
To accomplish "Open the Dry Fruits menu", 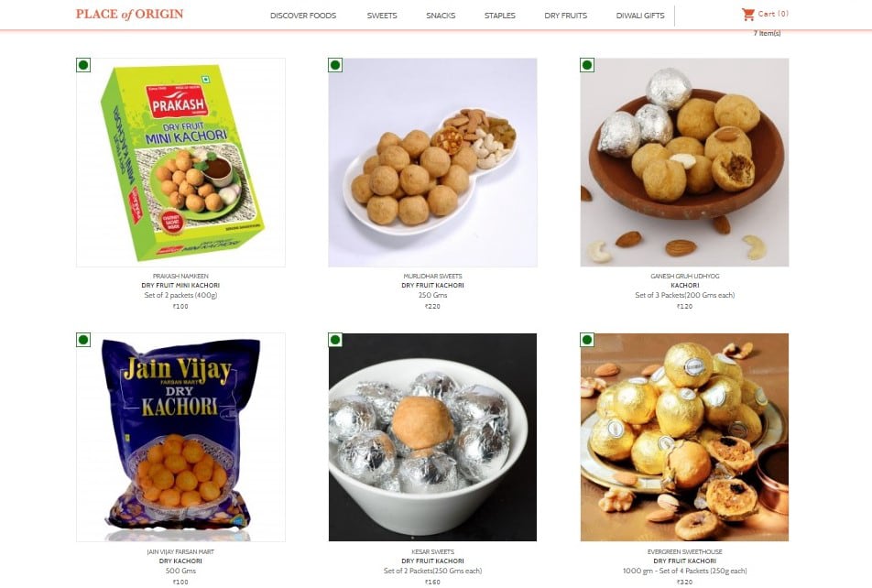I will [565, 16].
